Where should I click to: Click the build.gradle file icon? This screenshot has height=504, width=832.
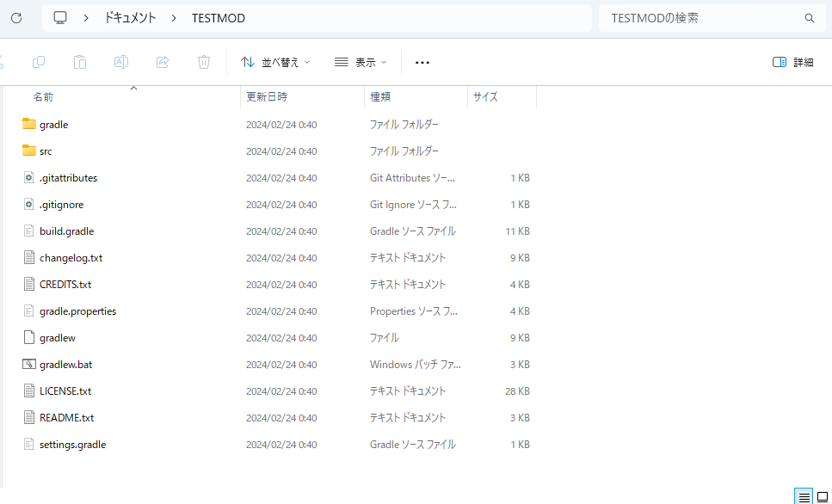pos(29,230)
